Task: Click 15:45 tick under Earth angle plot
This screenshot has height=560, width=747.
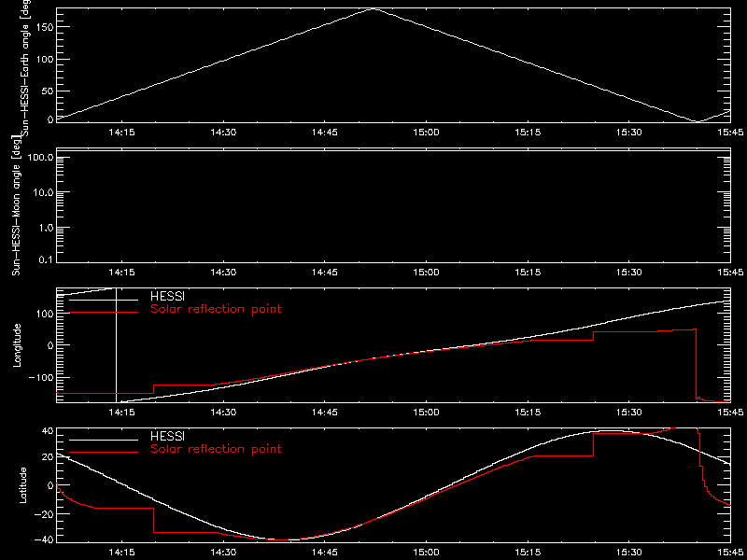Action: point(730,133)
